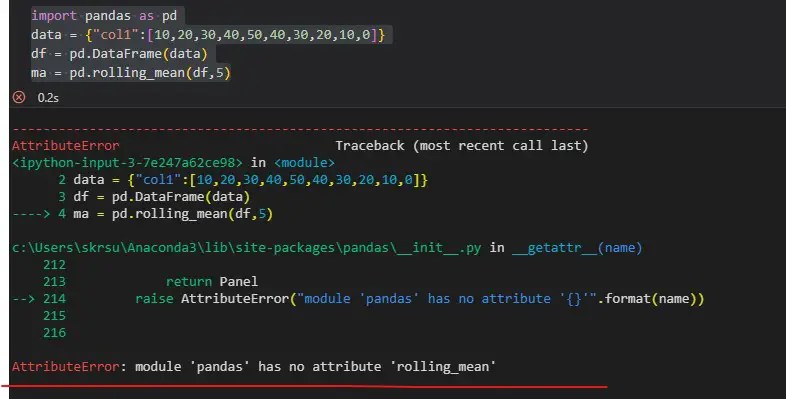The image size is (786, 399).
Task: Click traceback arrow line 4 rolling_mean call
Action: tap(142, 214)
